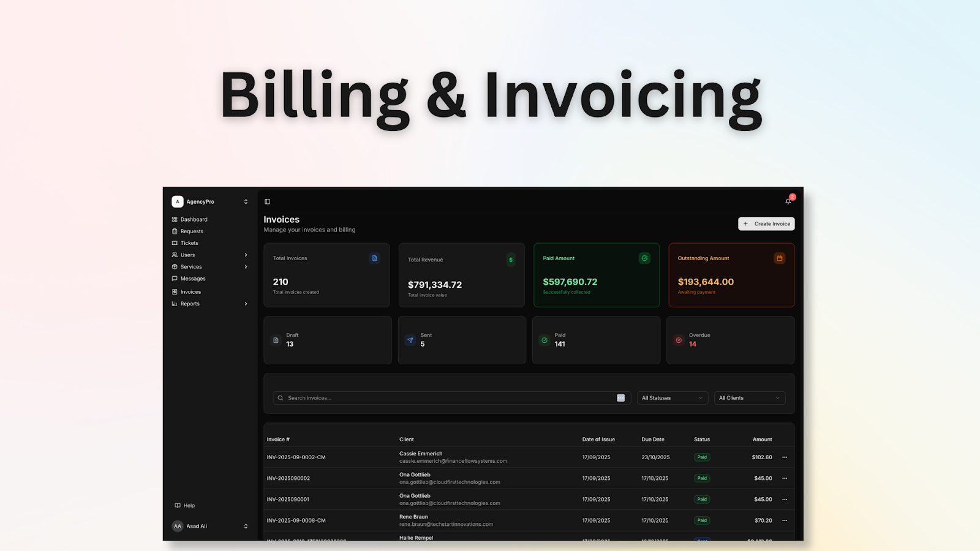Open the Asad Ali account menu

(x=210, y=526)
